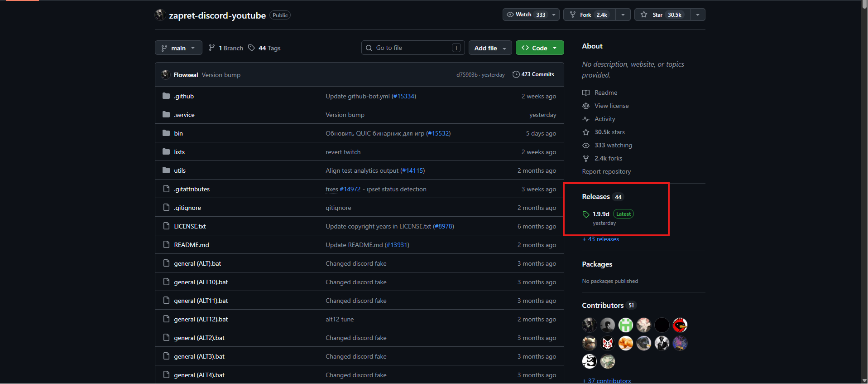Click the README.md file icon
Viewport: 868px width, 384px height.
click(x=166, y=245)
